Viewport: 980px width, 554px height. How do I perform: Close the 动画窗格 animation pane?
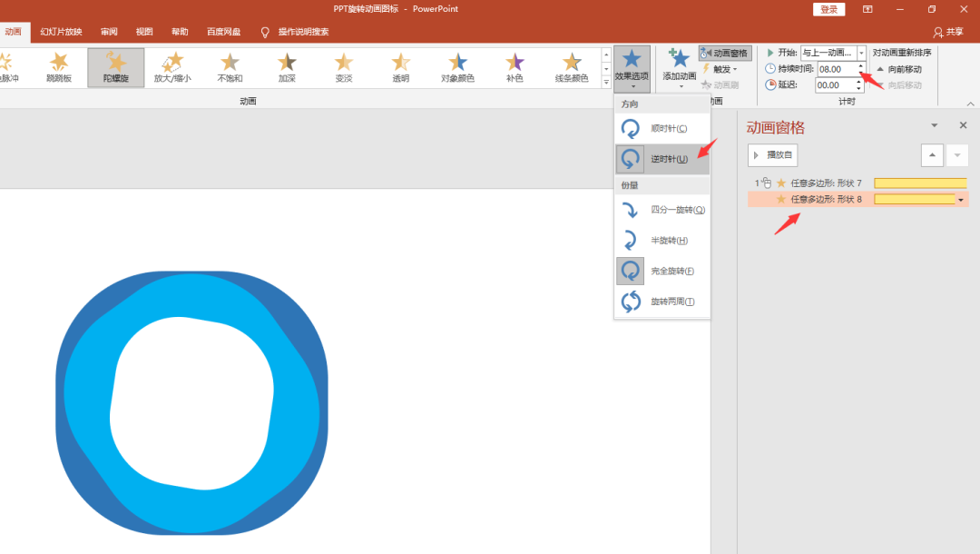[x=963, y=125]
